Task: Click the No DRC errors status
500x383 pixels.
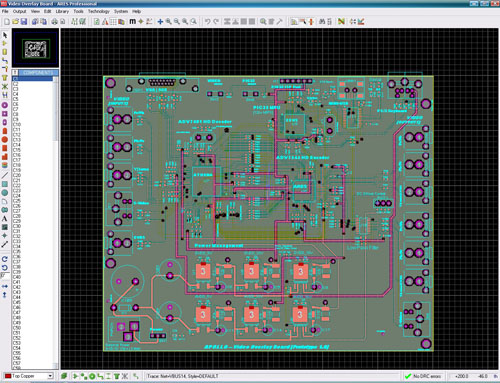Action: click(423, 376)
